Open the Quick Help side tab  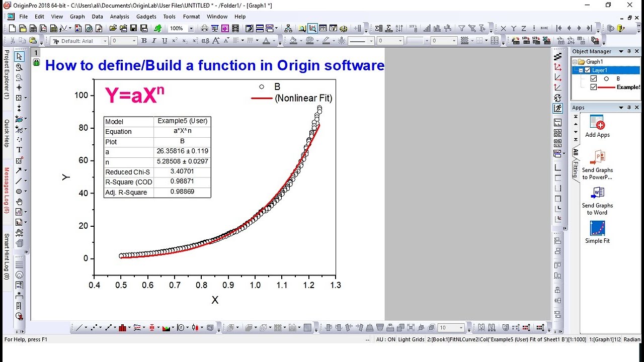(7, 133)
